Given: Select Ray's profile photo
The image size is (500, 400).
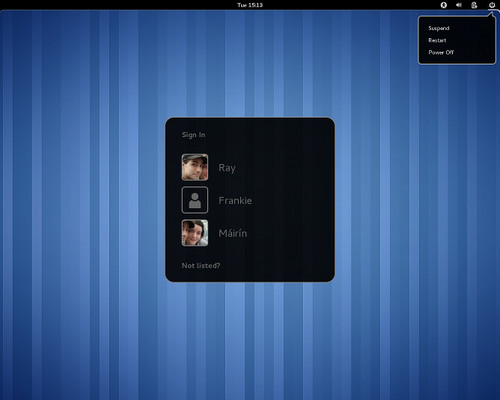Looking at the screenshot, I should pos(195,167).
